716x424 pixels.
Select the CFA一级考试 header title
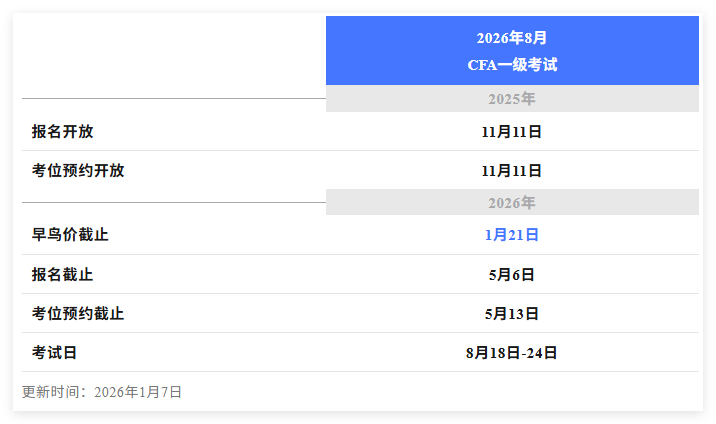click(512, 64)
